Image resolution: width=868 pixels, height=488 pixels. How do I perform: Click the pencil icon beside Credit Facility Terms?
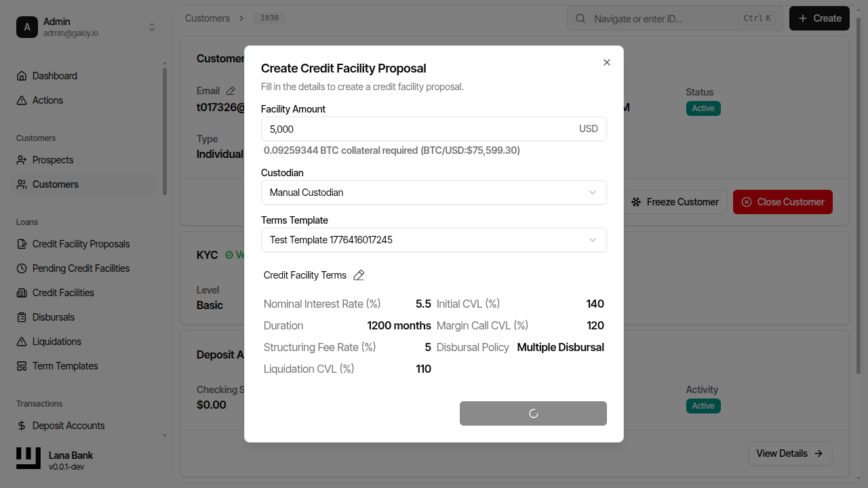pyautogui.click(x=359, y=275)
